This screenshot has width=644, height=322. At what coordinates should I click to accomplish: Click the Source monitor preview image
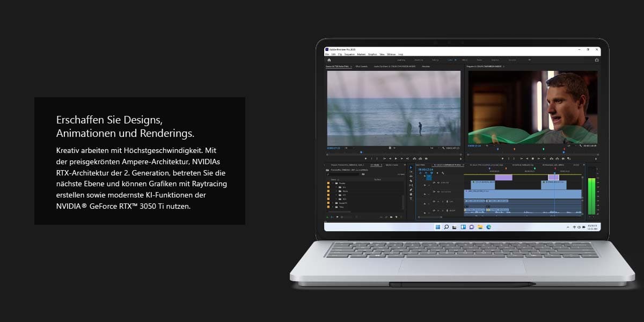pyautogui.click(x=394, y=108)
